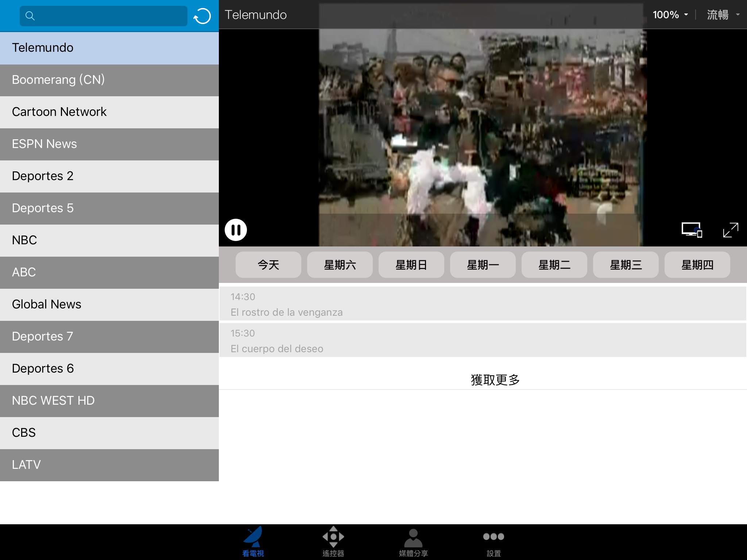Show the 星期三 program schedule
This screenshot has width=747, height=560.
point(626,265)
